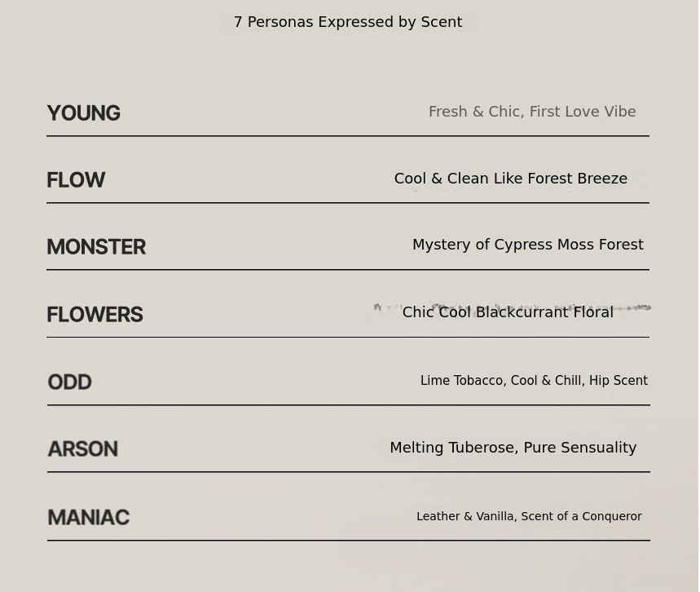The width and height of the screenshot is (700, 592).
Task: Select the FLOWERS persona name
Action: [95, 315]
